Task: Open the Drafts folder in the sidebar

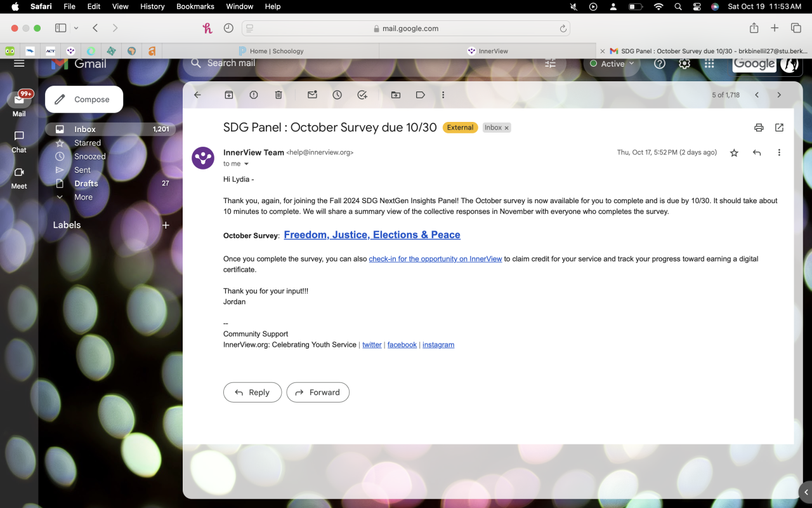Action: point(86,184)
